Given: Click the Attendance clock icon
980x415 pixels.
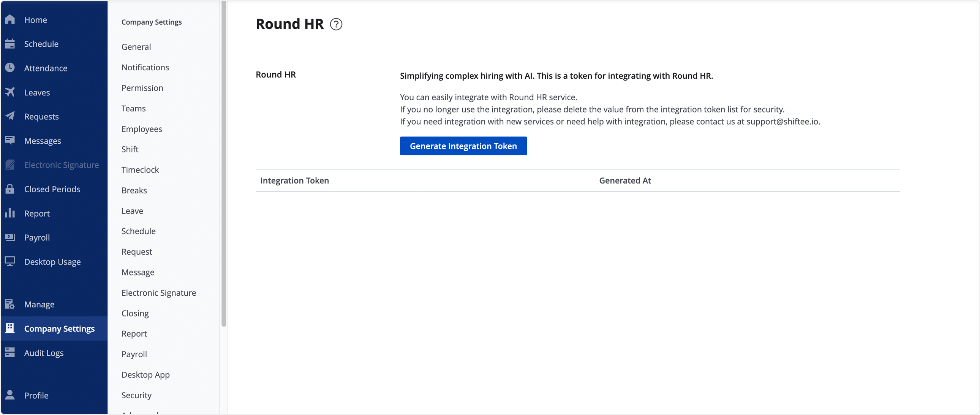Looking at the screenshot, I should (x=10, y=68).
